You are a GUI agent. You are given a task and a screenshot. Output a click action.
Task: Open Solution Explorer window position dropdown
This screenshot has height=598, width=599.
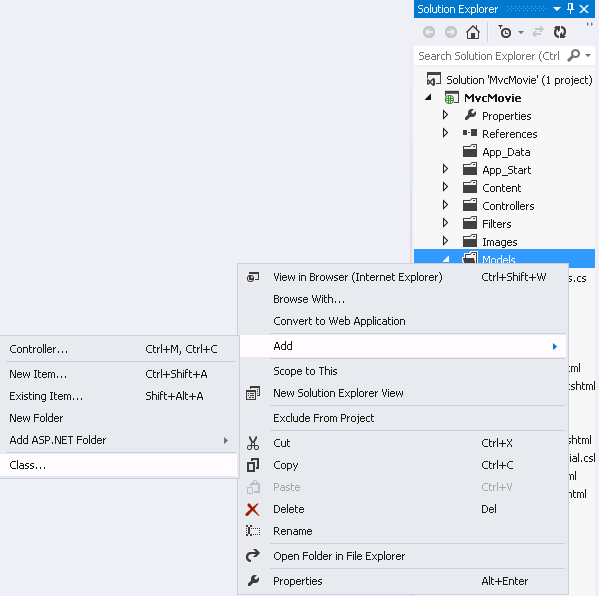coord(557,9)
